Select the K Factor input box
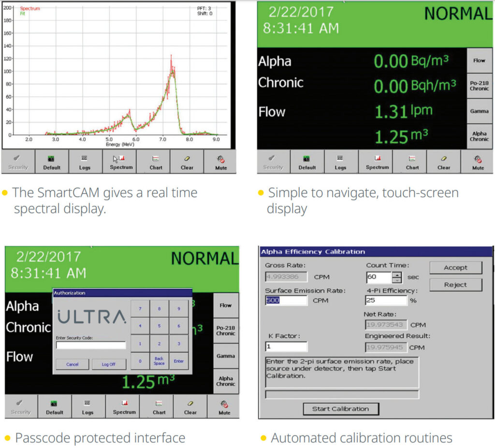This screenshot has height=448, width=495. pos(286,346)
